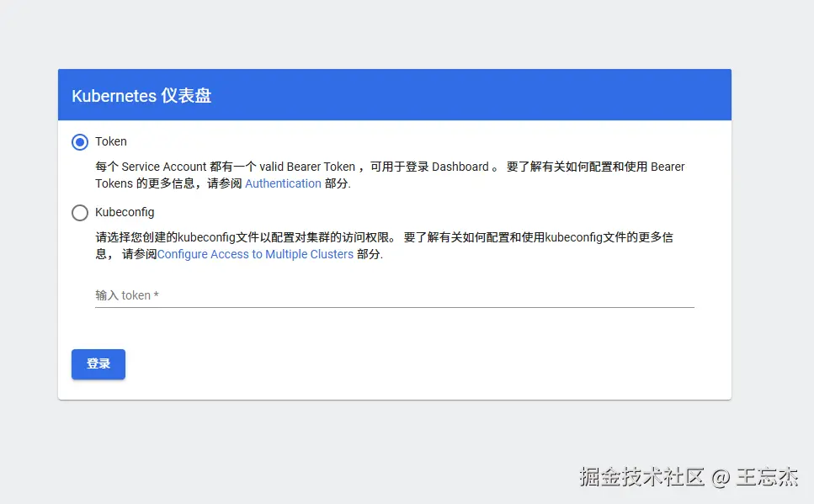
Task: Focus the 输入 token input field
Action: [395, 295]
